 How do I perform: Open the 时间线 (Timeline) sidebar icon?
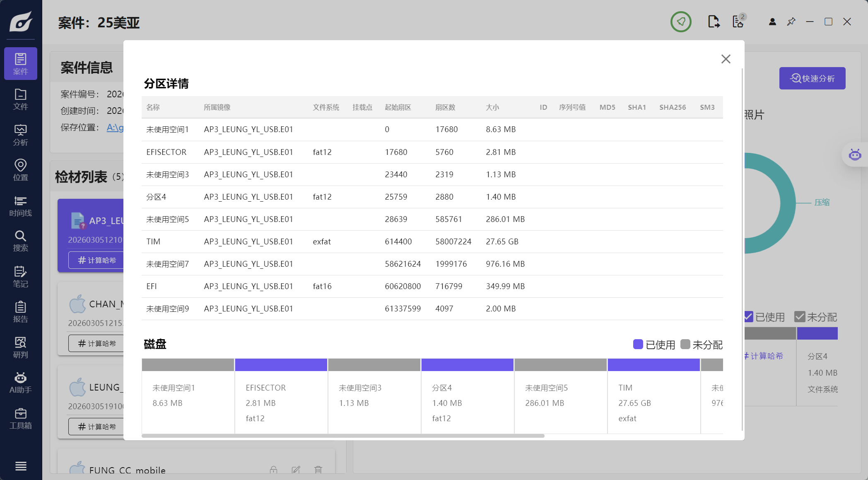(20, 206)
